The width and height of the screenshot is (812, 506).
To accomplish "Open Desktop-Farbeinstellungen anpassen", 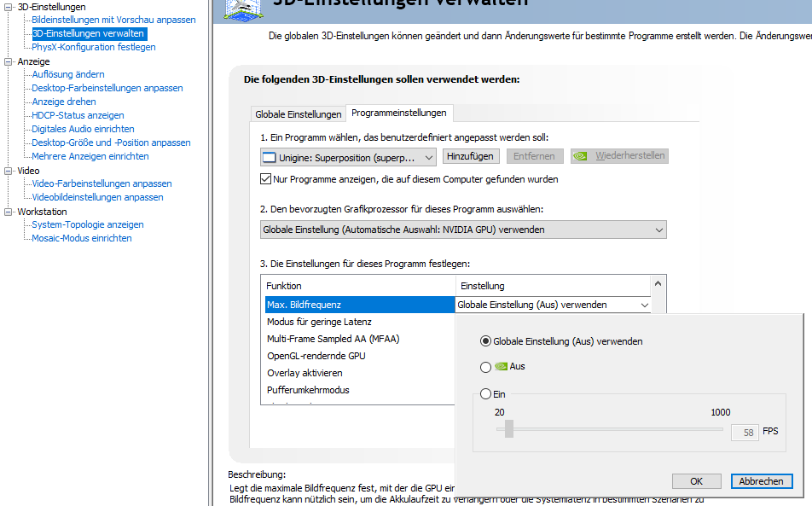I will [x=107, y=88].
